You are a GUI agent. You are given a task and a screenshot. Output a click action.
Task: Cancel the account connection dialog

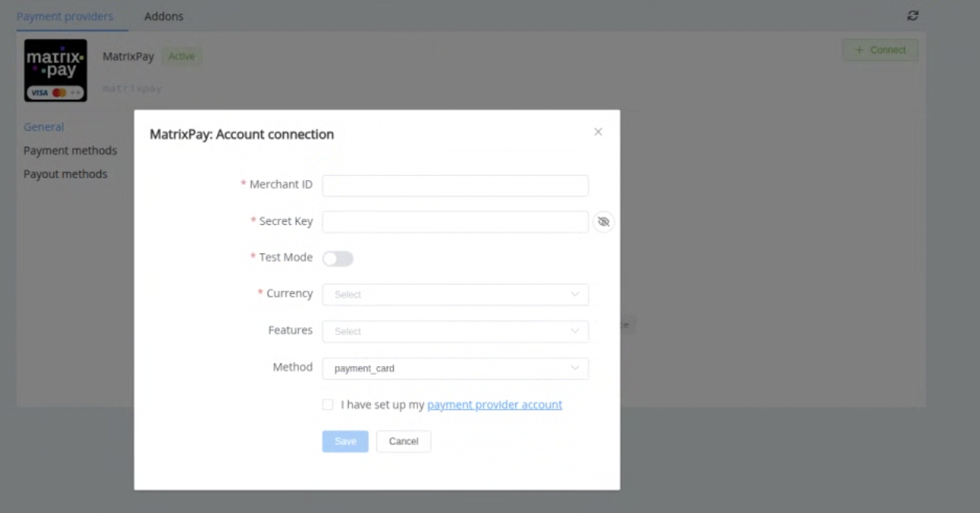(x=403, y=441)
